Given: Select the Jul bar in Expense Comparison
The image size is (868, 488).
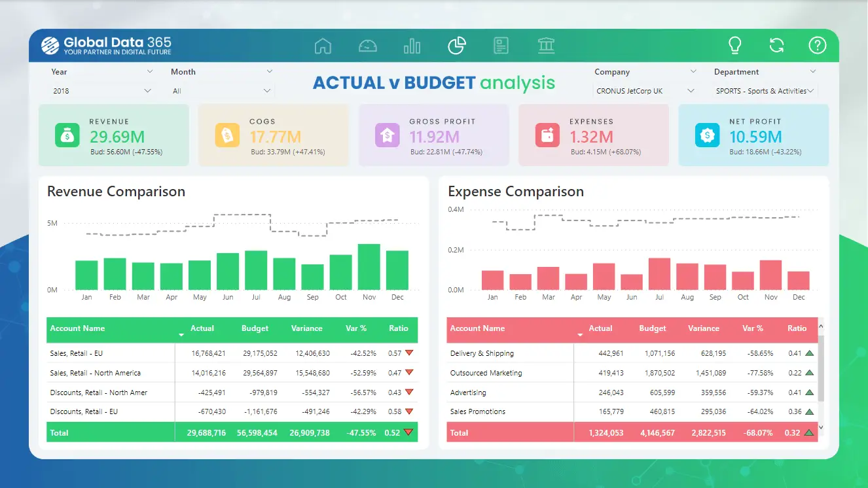Looking at the screenshot, I should (659, 274).
